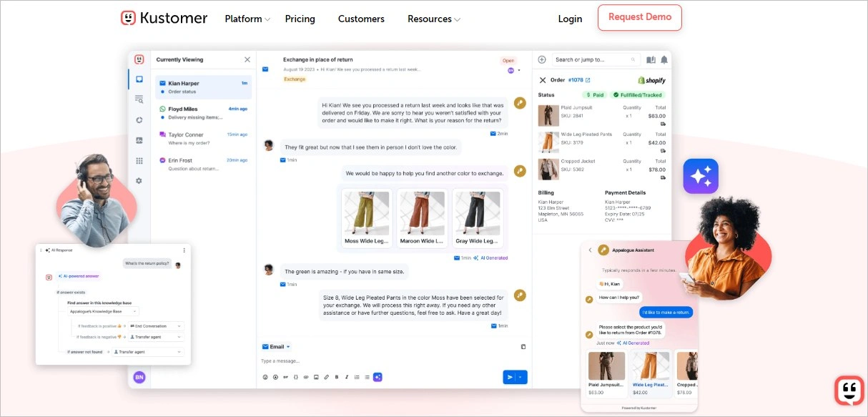Open the send button dropdown arrow

[521, 377]
